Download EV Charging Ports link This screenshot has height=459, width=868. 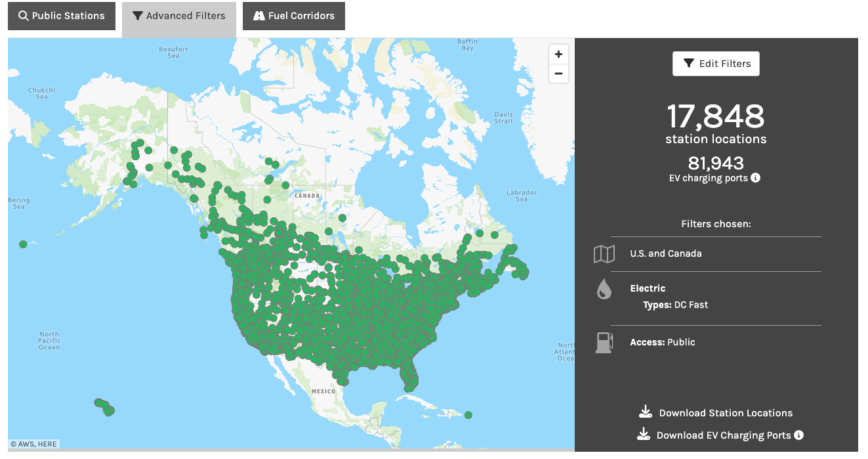724,435
